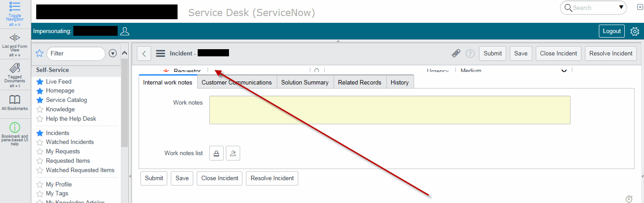Click the Work notes list add-me icon
This screenshot has width=644, height=203.
click(233, 153)
